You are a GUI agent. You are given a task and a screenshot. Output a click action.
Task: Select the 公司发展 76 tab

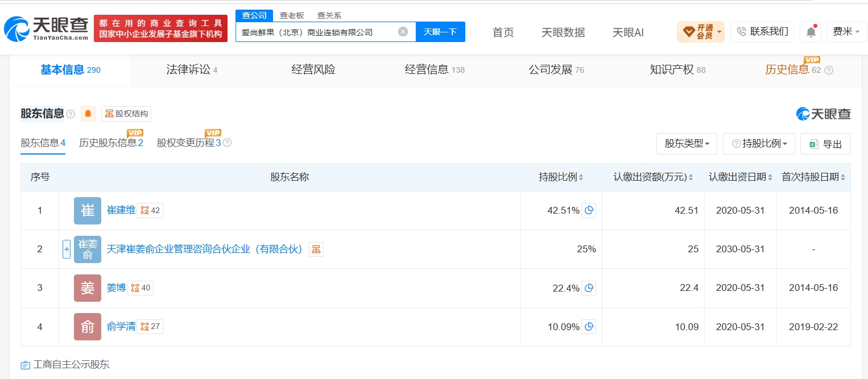click(x=556, y=70)
